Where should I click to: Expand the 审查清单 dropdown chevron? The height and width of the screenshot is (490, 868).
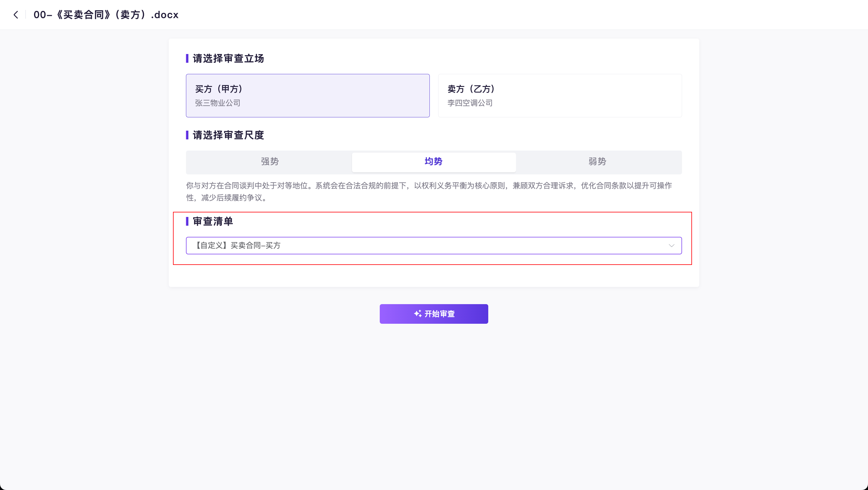pyautogui.click(x=671, y=246)
